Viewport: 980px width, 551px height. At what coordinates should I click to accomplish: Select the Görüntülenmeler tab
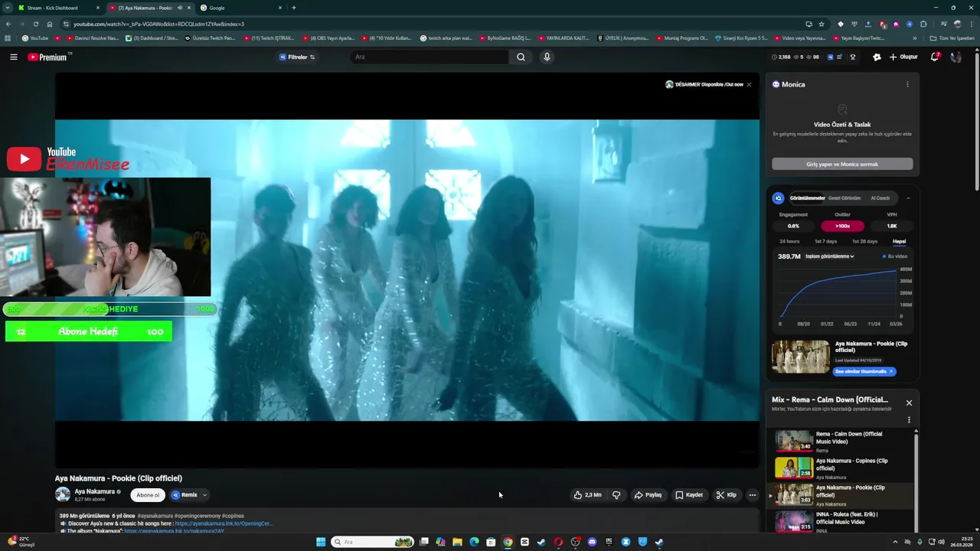point(807,198)
